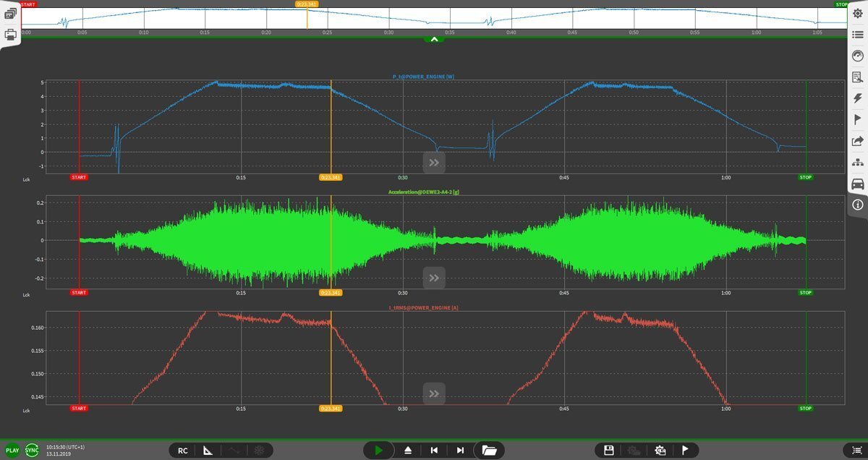Open the screens manager icon at top left

(11, 14)
